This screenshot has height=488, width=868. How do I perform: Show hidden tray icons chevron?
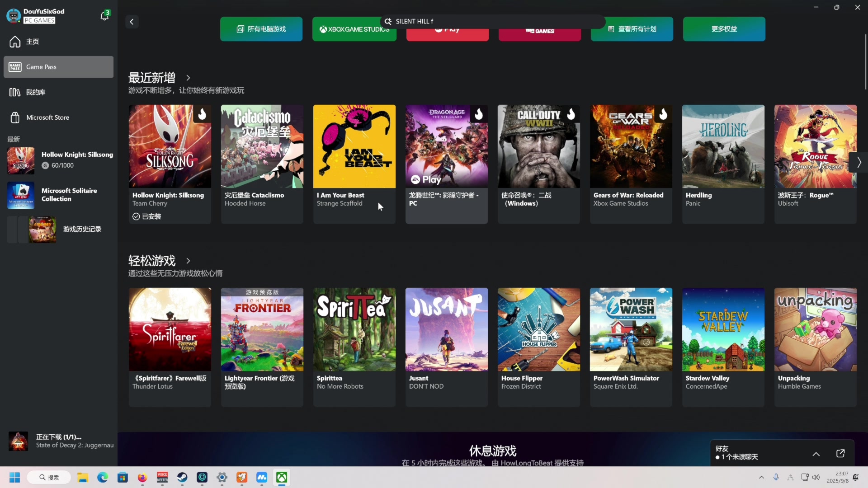coord(761,477)
